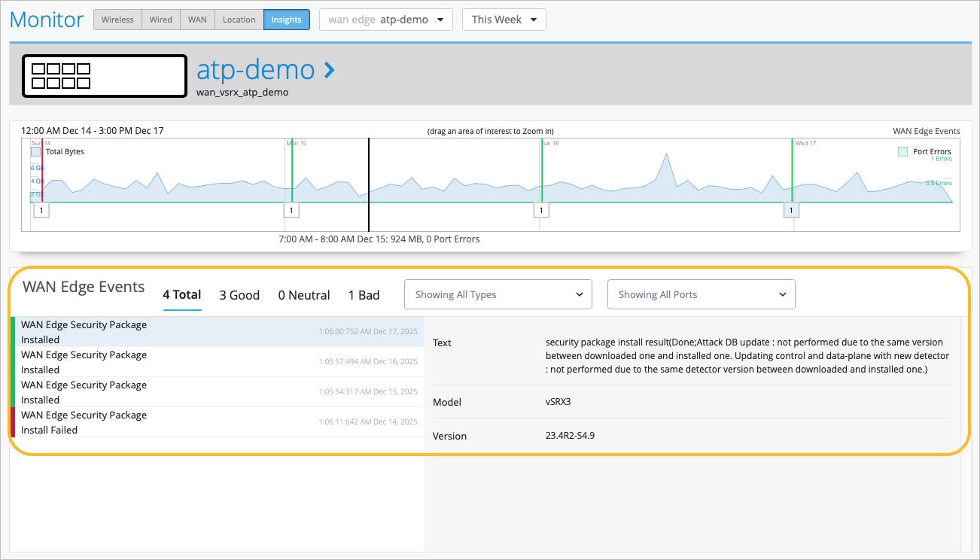This screenshot has width=980, height=560.
Task: Filter events by 1 Bad
Action: [x=364, y=295]
